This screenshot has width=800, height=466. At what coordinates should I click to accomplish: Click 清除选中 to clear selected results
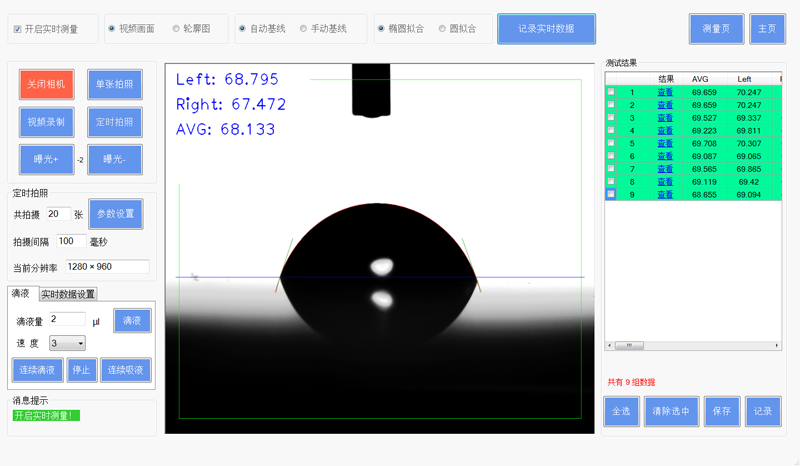(x=671, y=411)
